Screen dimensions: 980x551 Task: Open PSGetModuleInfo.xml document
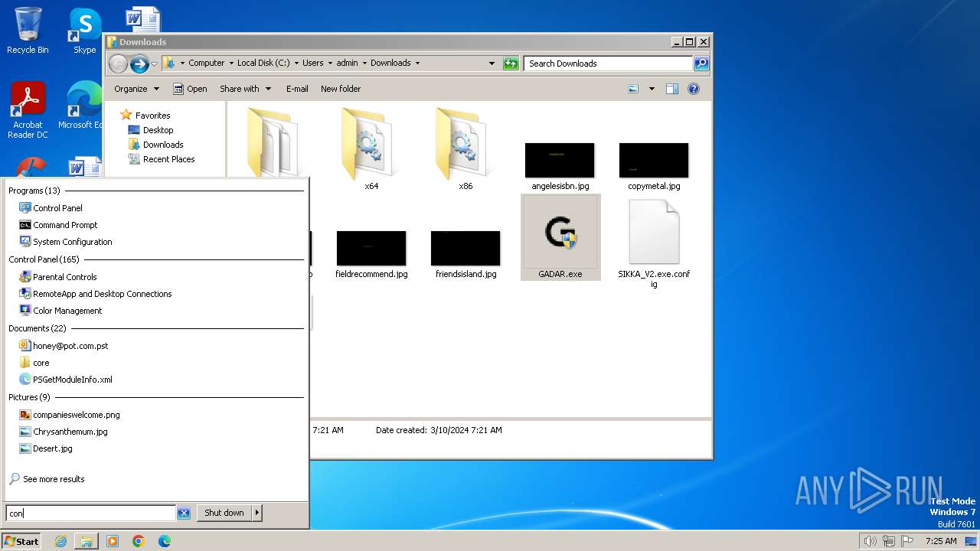point(65,380)
